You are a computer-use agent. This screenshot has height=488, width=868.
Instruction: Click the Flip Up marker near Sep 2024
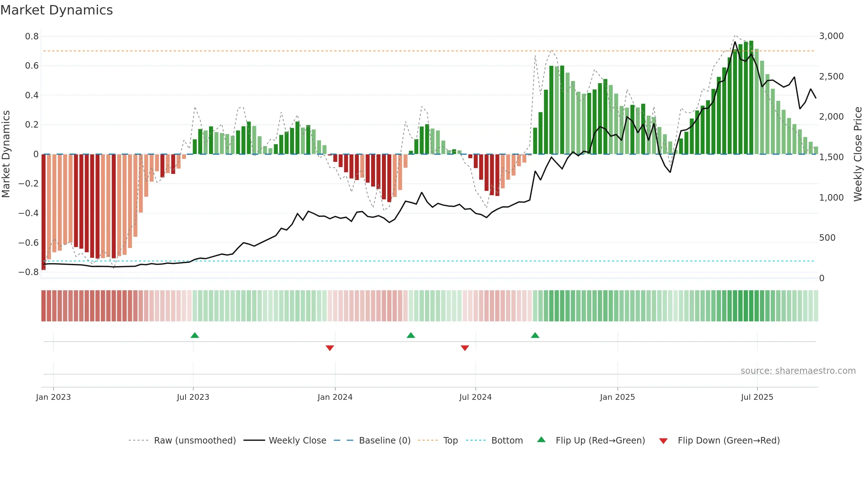[x=535, y=335]
